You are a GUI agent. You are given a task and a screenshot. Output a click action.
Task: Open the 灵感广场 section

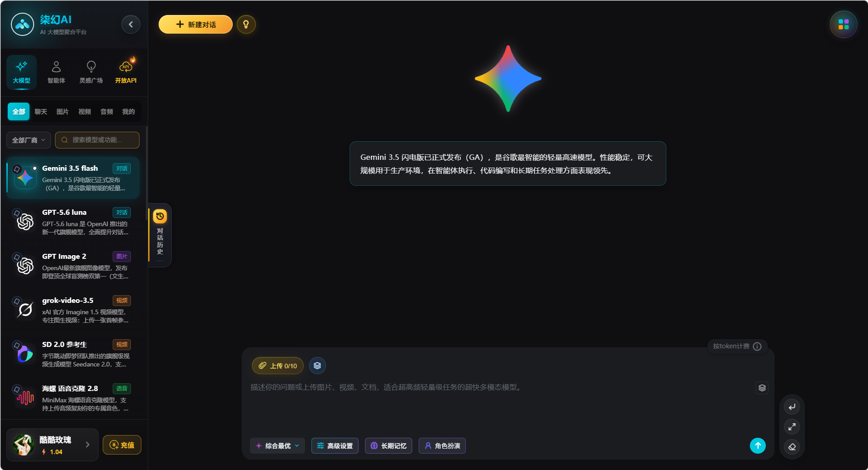coord(91,72)
